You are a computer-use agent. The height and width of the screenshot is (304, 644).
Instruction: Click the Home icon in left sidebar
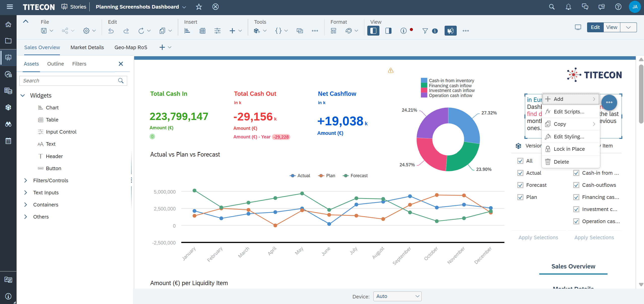(x=8, y=24)
